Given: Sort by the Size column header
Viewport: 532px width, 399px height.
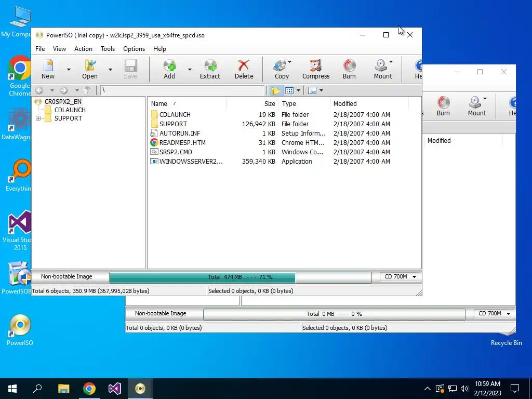Looking at the screenshot, I should (252, 104).
